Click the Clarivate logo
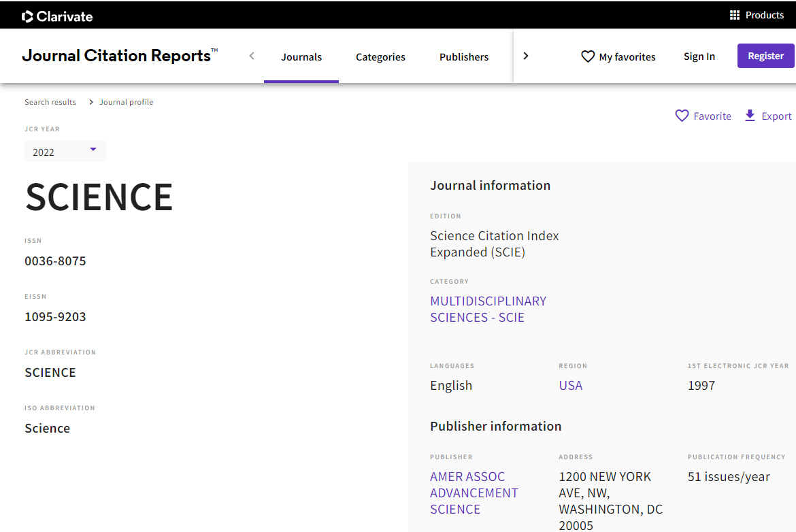Screen dimensions: 796x532 pos(57,16)
